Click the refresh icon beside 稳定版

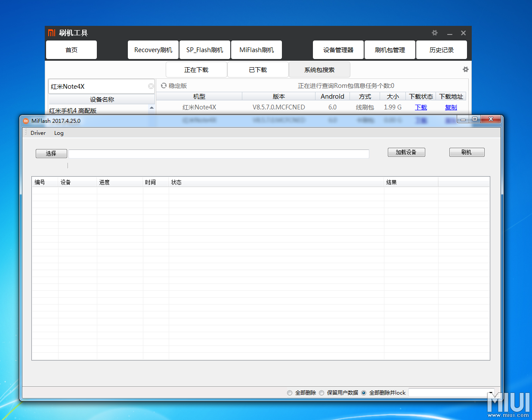(164, 86)
